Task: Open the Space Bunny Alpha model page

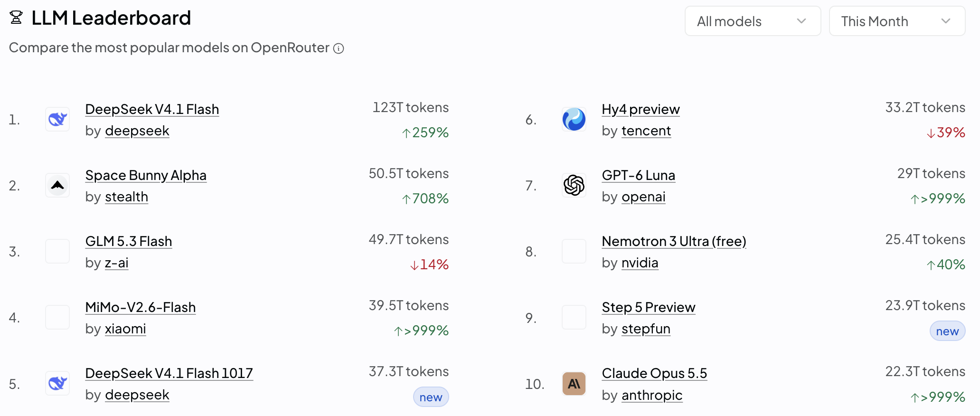Action: pos(146,175)
